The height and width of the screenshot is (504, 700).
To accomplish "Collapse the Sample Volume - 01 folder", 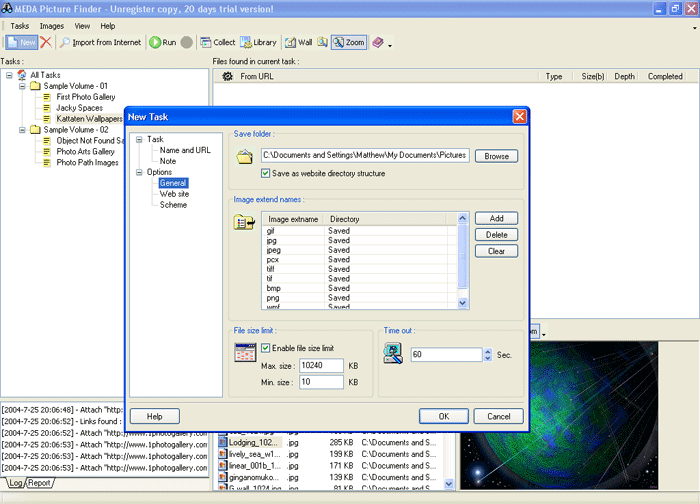I will 22,86.
